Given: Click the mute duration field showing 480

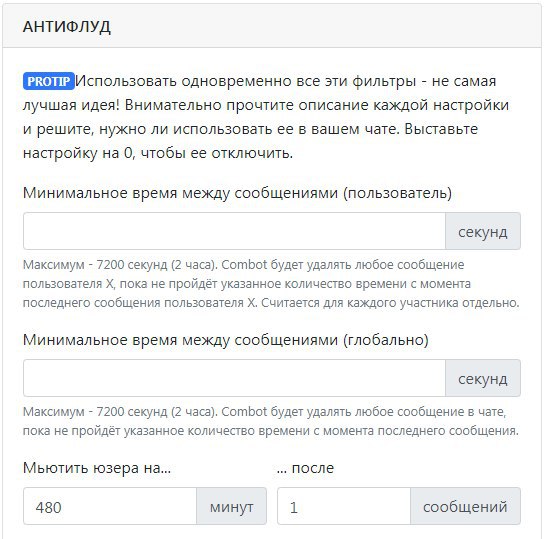Looking at the screenshot, I should 110,506.
